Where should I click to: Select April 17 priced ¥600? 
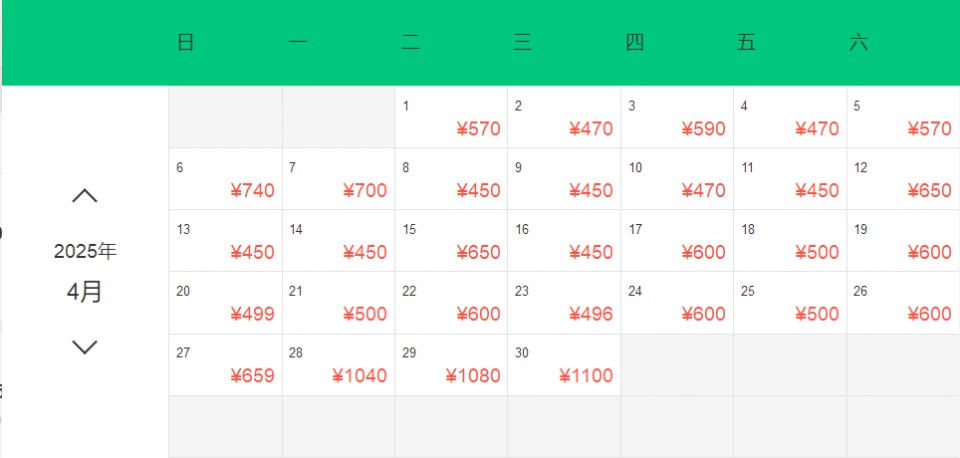[x=677, y=241]
